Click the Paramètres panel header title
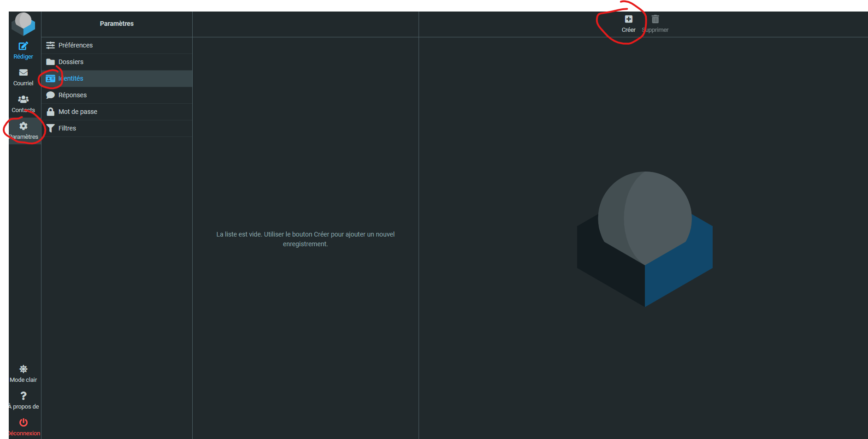 click(x=117, y=24)
